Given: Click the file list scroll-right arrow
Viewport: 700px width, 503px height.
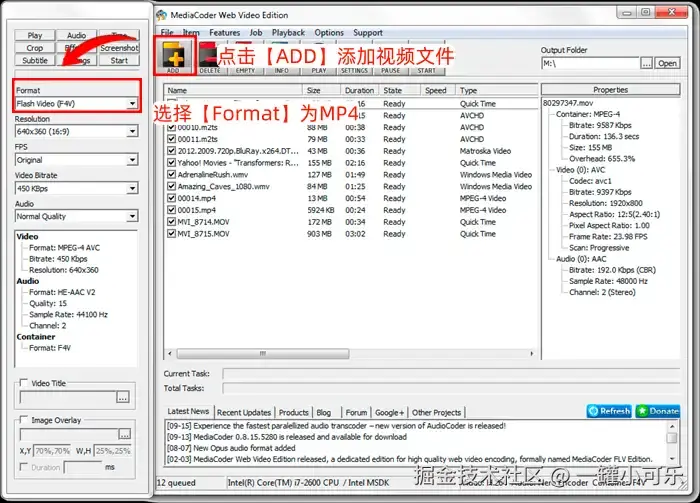Looking at the screenshot, I should (x=531, y=353).
